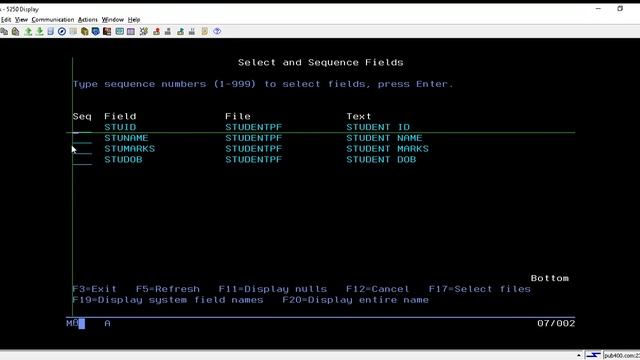The height and width of the screenshot is (360, 640).
Task: Click the teal screen toolbar icon
Action: (x=119, y=31)
